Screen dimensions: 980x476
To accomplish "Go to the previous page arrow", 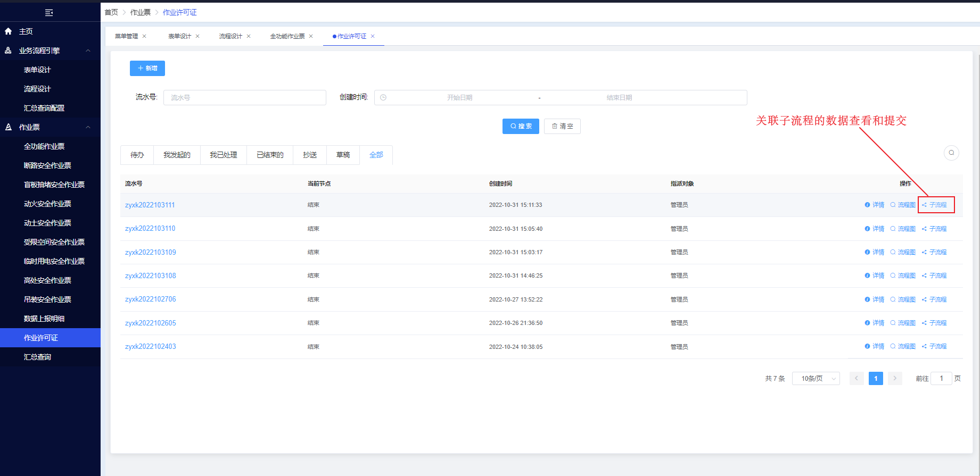I will click(x=857, y=378).
